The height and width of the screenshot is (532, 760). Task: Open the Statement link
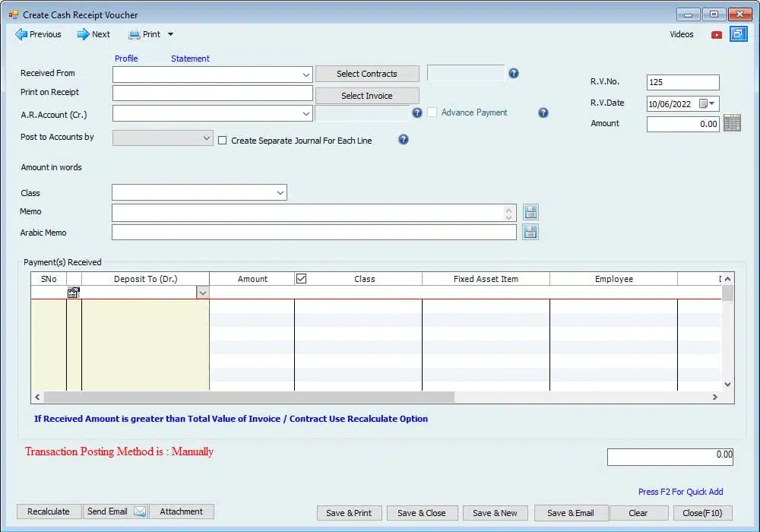(x=190, y=59)
